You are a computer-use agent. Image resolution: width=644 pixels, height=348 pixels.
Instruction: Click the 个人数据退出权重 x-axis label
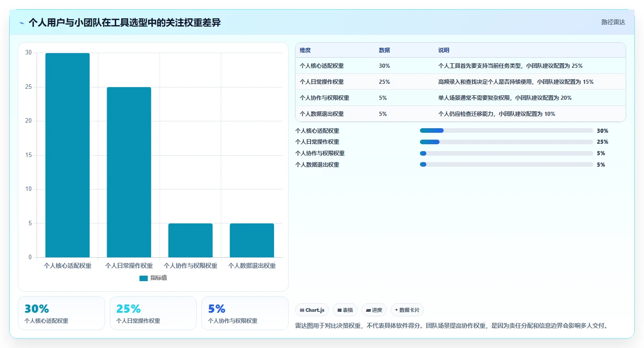[x=252, y=266]
